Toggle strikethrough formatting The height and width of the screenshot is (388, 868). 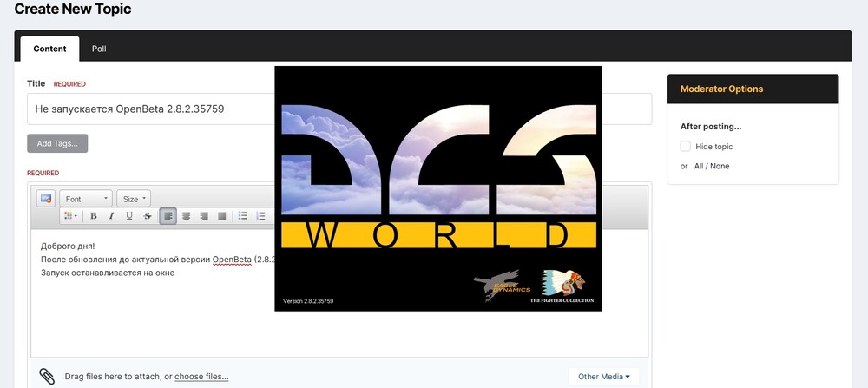click(147, 216)
